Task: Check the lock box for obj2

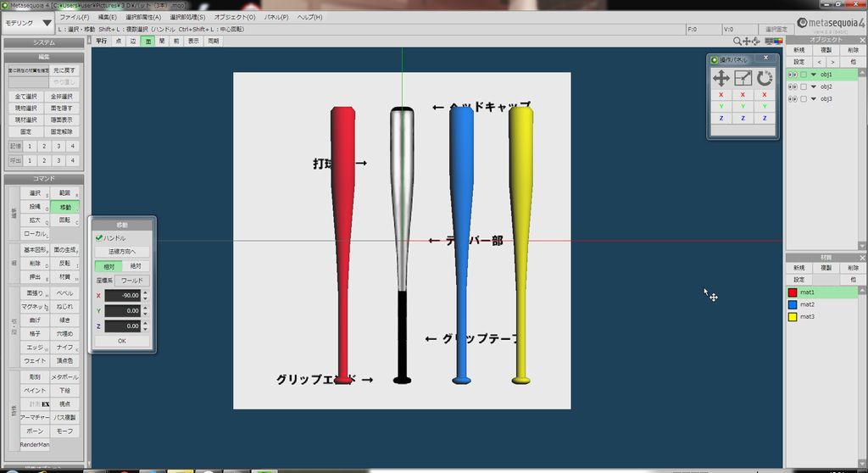Action: [x=804, y=86]
